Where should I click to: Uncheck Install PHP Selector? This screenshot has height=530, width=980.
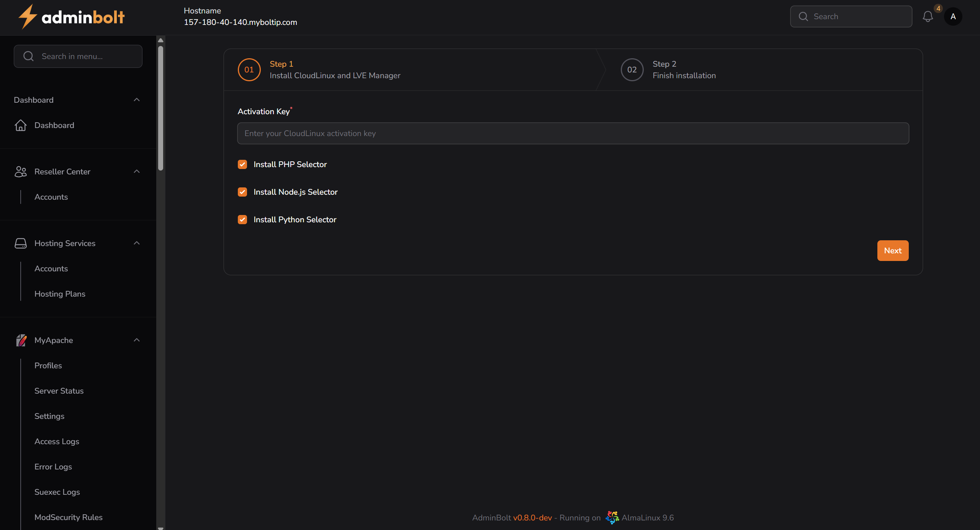[x=242, y=164]
